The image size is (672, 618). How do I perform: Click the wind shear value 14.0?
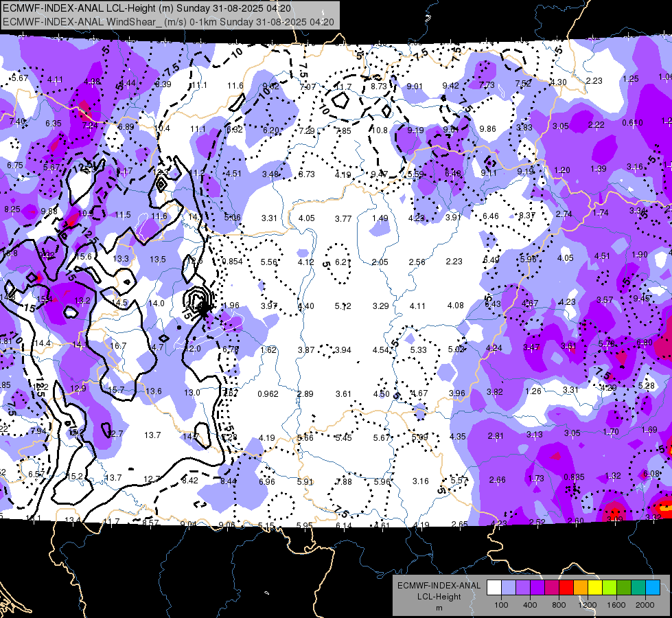point(157,304)
